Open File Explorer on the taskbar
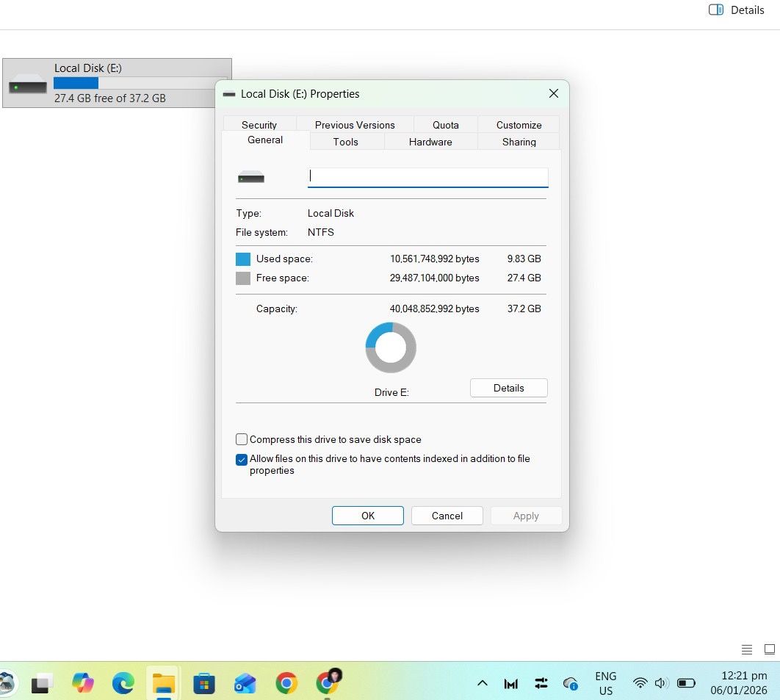Screen dimensions: 780x700 point(163,682)
